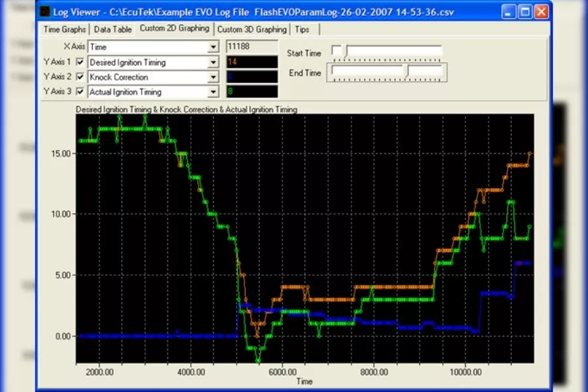Toggle the Y Axis 3 checkbox off
Image resolution: width=588 pixels, height=392 pixels.
[x=80, y=91]
